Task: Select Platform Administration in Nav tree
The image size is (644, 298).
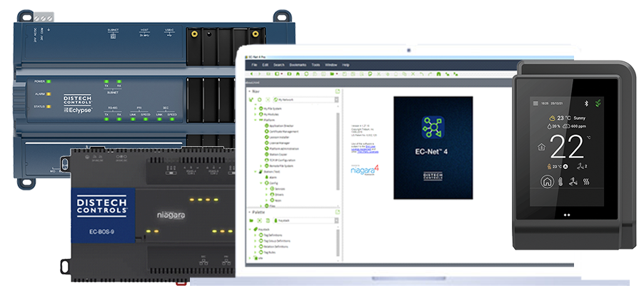Action: [x=285, y=149]
